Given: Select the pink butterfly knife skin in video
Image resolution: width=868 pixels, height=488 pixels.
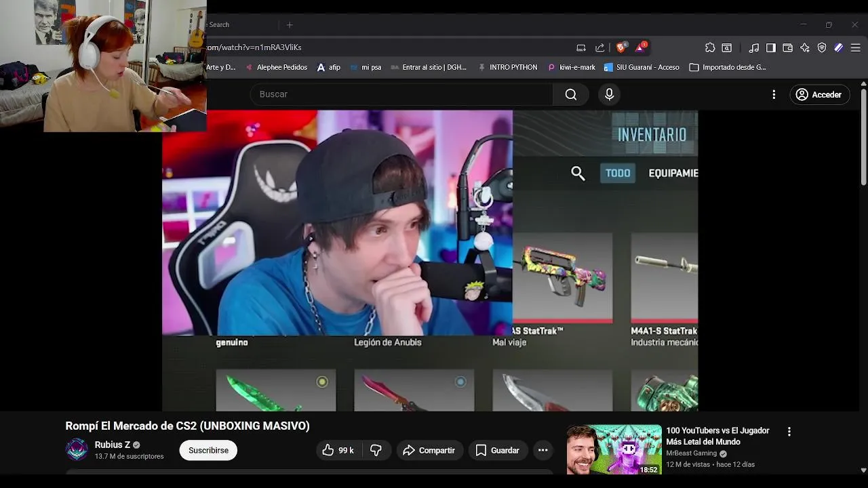Looking at the screenshot, I should click(414, 390).
